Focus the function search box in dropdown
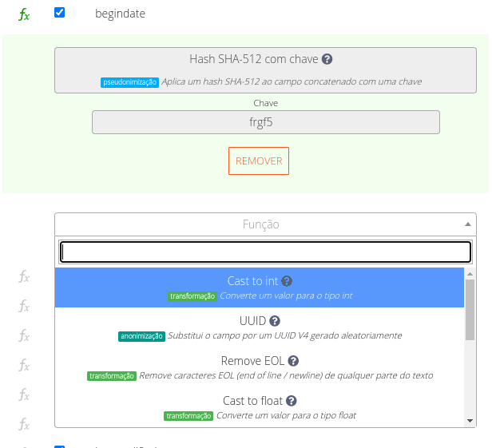The height and width of the screenshot is (448, 492). tap(265, 252)
